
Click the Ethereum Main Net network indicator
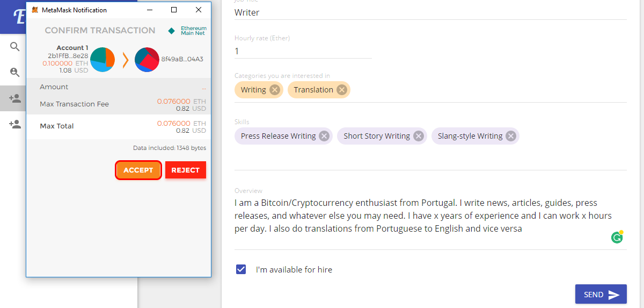coord(187,31)
